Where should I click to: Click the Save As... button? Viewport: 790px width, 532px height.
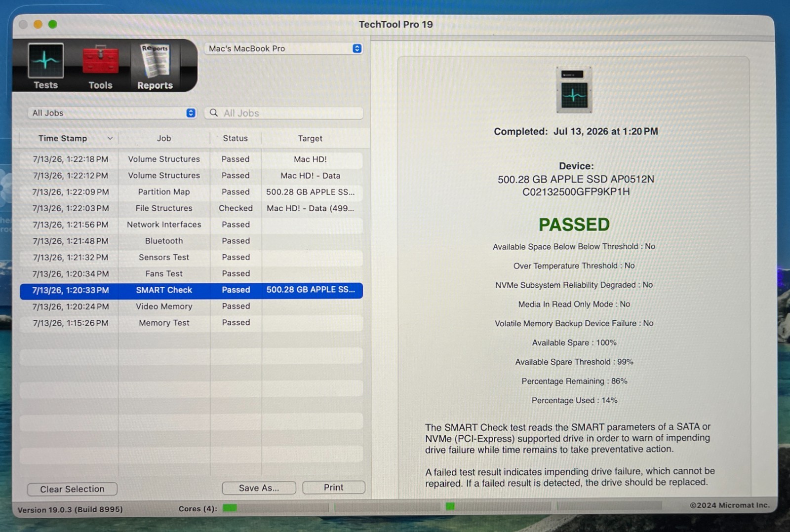[259, 488]
